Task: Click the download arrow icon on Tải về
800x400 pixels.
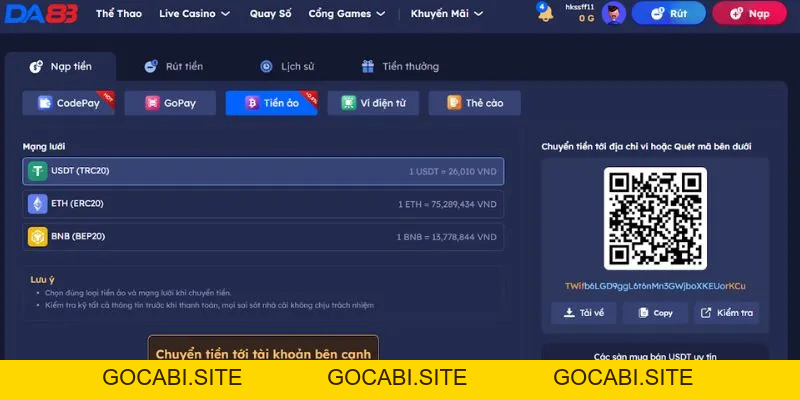Action: pyautogui.click(x=569, y=313)
